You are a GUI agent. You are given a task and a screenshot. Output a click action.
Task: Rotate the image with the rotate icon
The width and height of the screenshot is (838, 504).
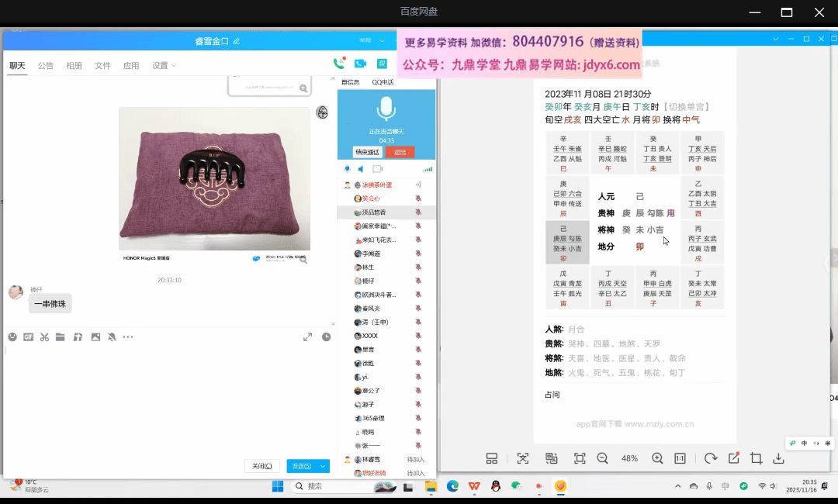coord(711,458)
